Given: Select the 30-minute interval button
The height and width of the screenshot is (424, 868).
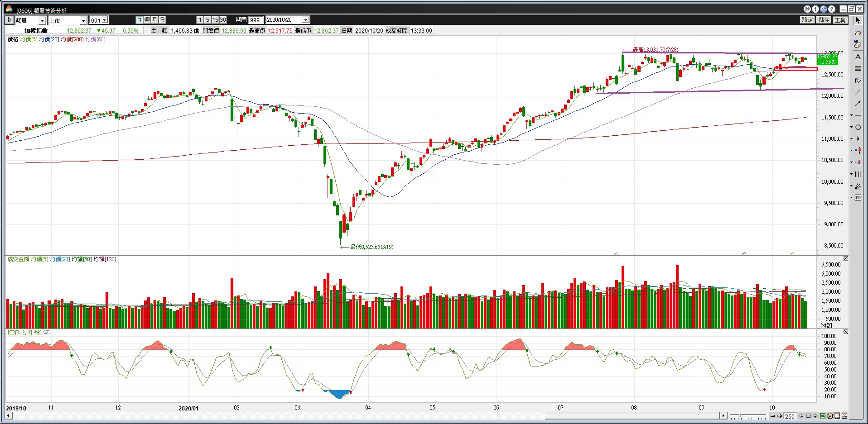Looking at the screenshot, I should 223,20.
